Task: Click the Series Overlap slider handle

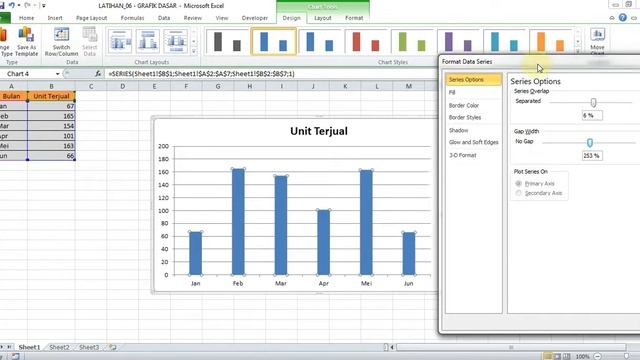Action: pos(593,102)
